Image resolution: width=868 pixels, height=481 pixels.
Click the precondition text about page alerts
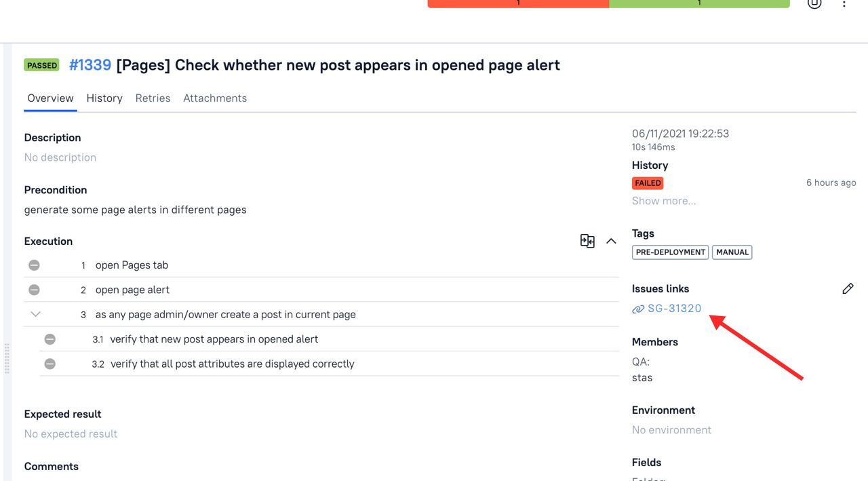135,210
